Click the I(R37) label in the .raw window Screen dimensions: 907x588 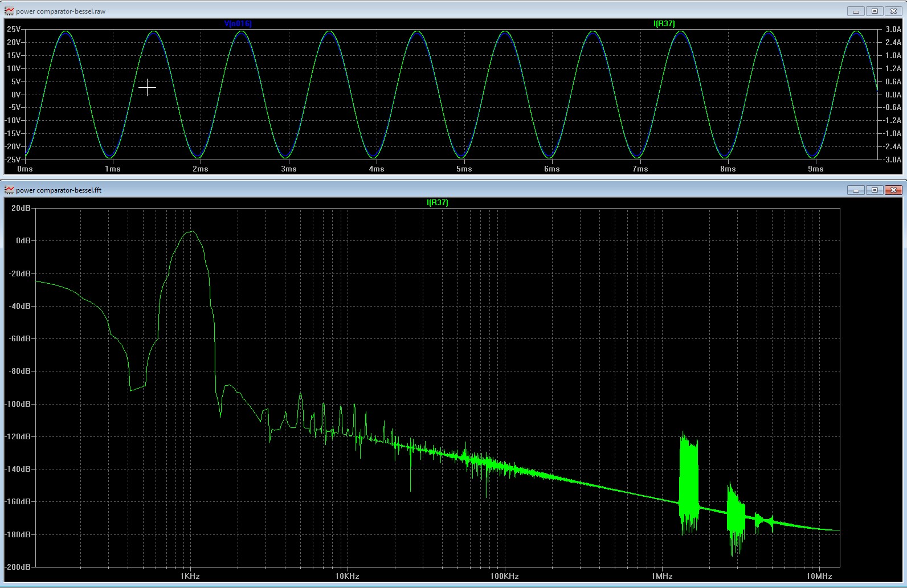coord(664,23)
